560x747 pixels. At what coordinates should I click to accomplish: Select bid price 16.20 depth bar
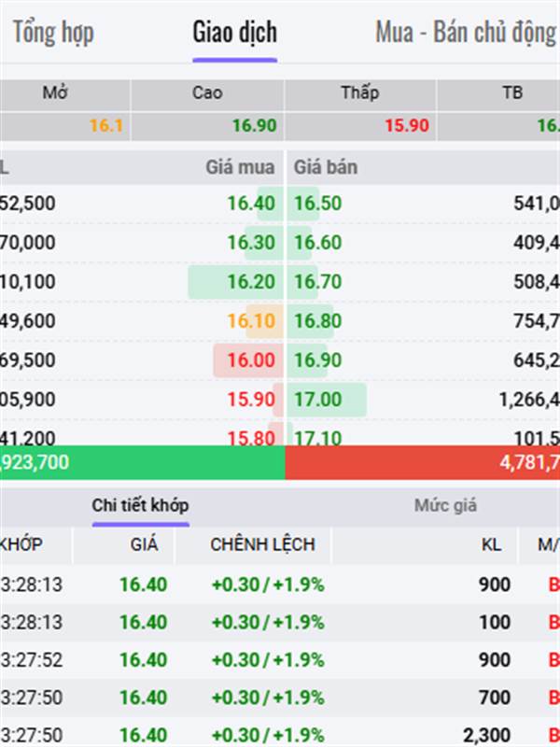click(x=236, y=282)
